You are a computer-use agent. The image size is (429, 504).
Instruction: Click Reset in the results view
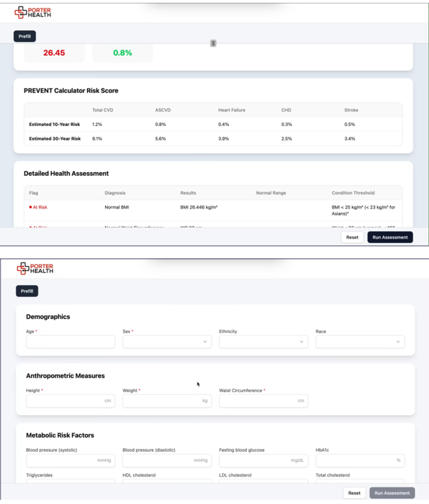click(352, 237)
